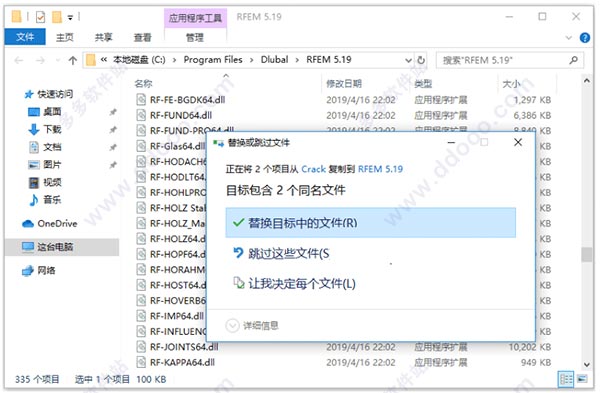Expand the ribbon with the chevron arrow

(569, 38)
